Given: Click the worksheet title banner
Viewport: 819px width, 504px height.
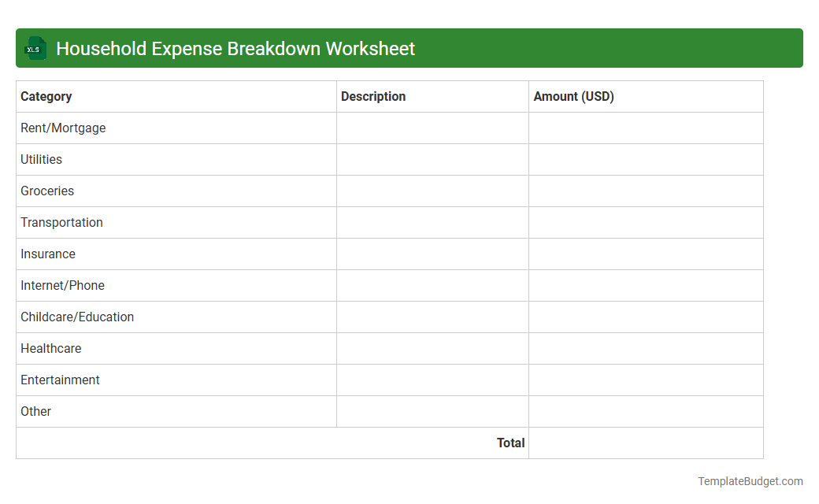Looking at the screenshot, I should [x=409, y=48].
